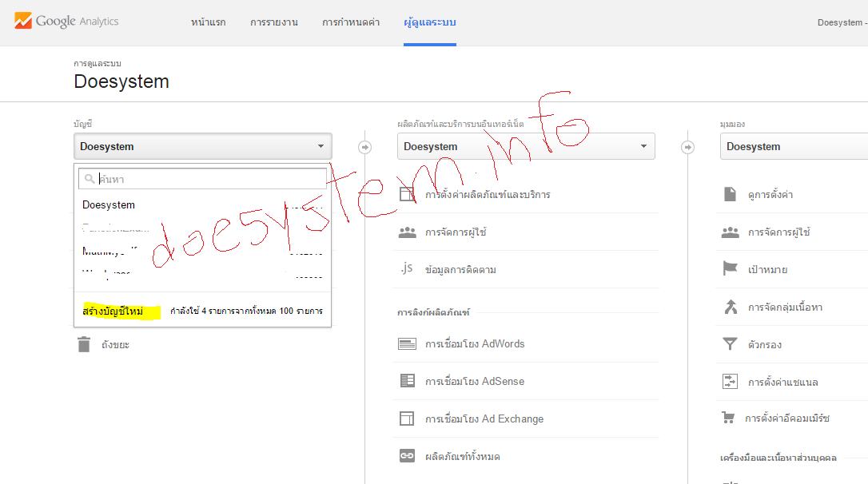
Task: Open the หน้าแรก tab
Action: pos(208,22)
